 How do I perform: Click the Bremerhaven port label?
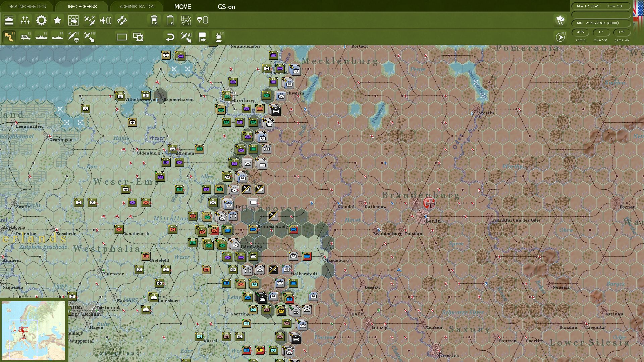178,100
